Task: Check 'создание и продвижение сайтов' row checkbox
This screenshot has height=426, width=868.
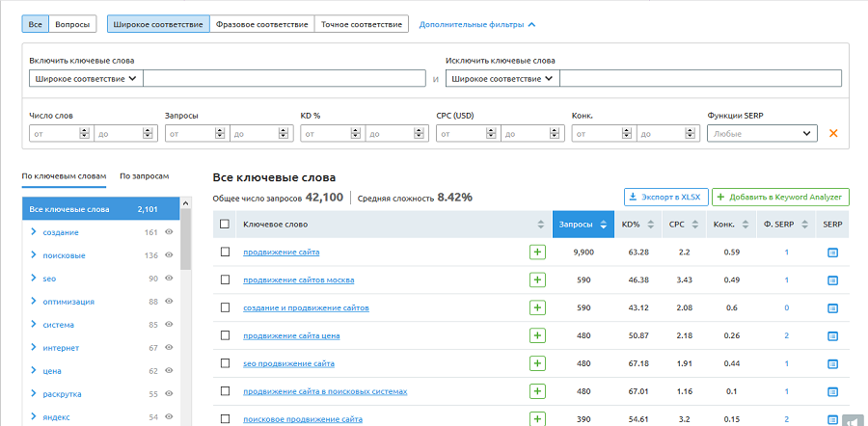Action: (x=225, y=307)
